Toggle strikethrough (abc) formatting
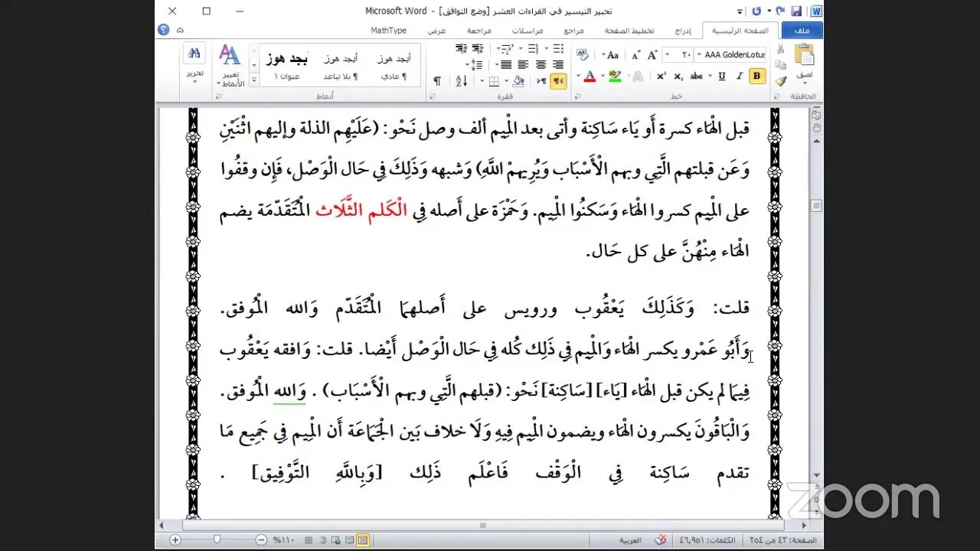980x551 pixels. point(696,76)
